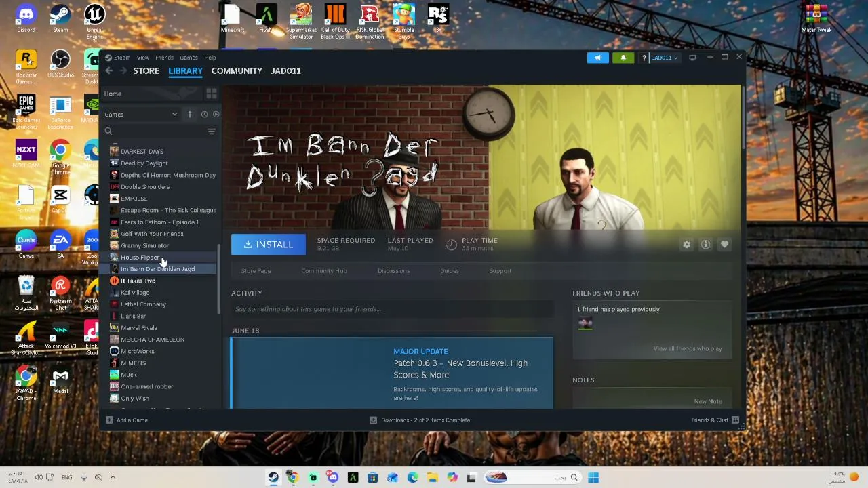Click 'Say something about this game' field
Screen dimensions: 868x488
392,309
